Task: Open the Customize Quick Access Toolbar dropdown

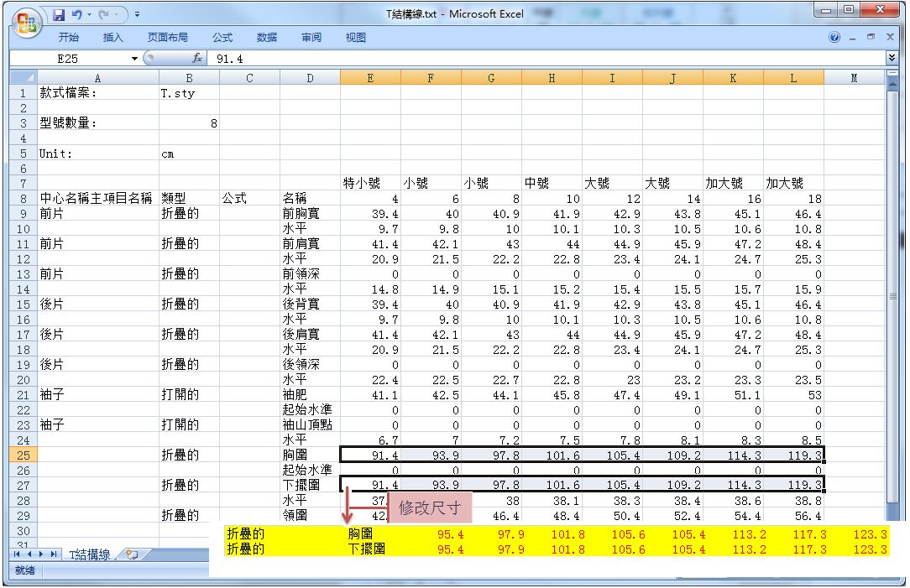Action: pyautogui.click(x=137, y=14)
